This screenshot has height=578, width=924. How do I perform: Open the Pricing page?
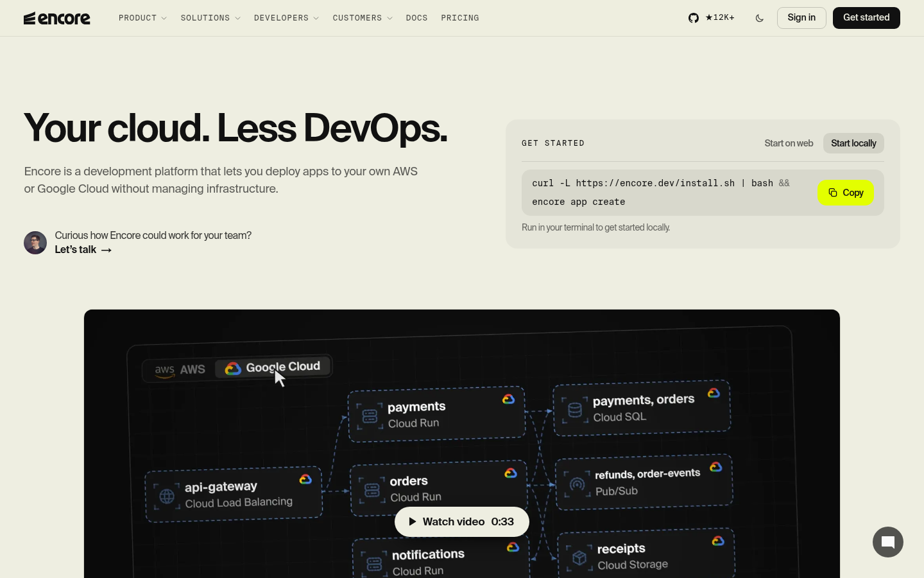[x=460, y=18]
